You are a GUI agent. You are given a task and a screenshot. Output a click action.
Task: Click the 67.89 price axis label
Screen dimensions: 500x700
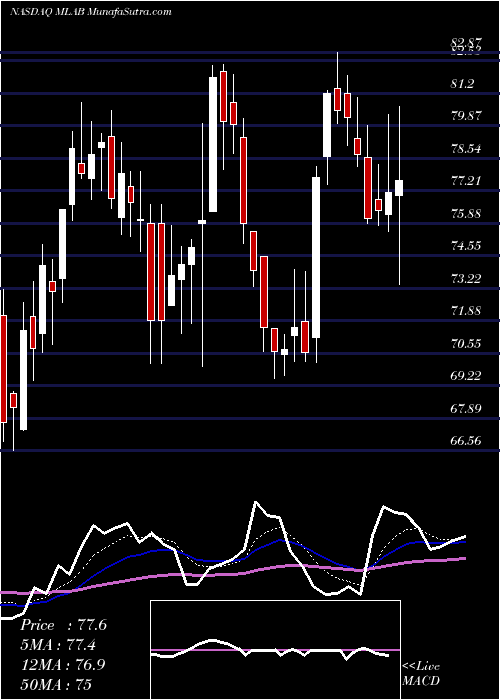(467, 408)
